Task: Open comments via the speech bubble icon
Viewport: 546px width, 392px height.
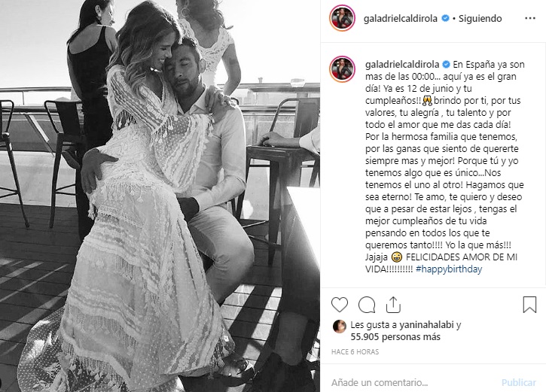Action: [x=367, y=305]
